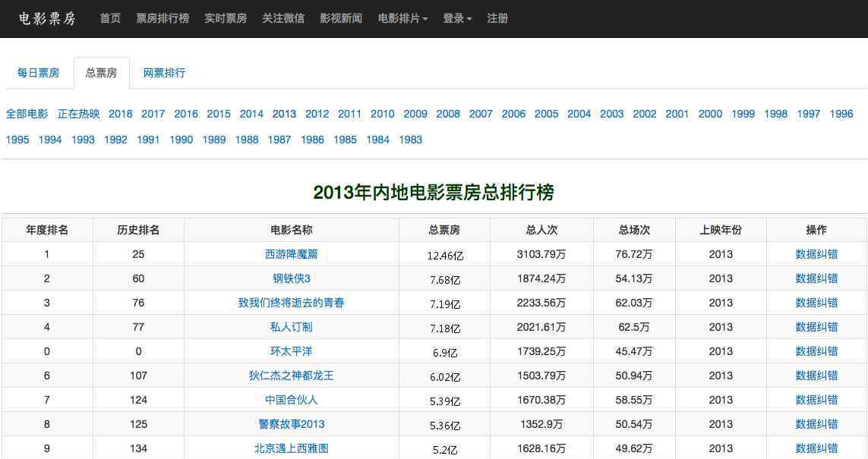This screenshot has width=868, height=459.
Task: Click the 12.46亿 box office value
Action: click(x=445, y=256)
